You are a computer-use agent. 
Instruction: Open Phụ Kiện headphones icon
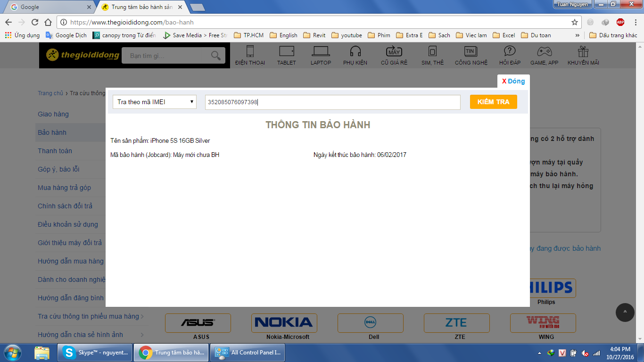tap(355, 51)
